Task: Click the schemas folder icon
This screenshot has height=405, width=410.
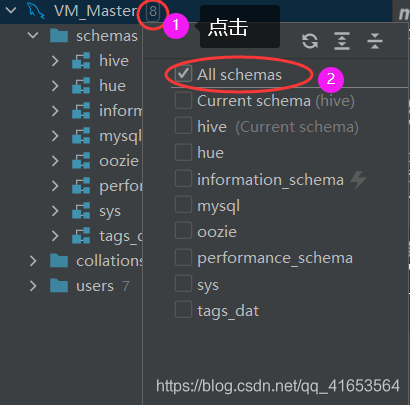Action: click(59, 36)
